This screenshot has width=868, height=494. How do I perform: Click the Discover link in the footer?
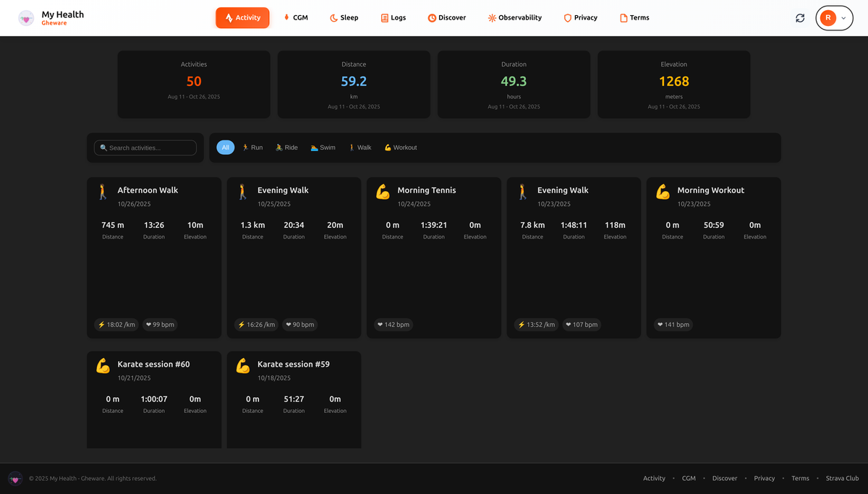pos(725,478)
